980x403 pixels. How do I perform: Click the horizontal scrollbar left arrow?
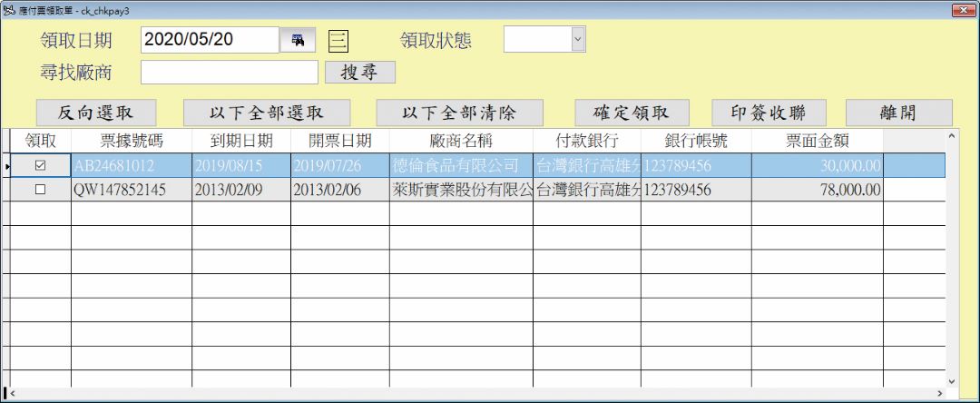click(13, 394)
